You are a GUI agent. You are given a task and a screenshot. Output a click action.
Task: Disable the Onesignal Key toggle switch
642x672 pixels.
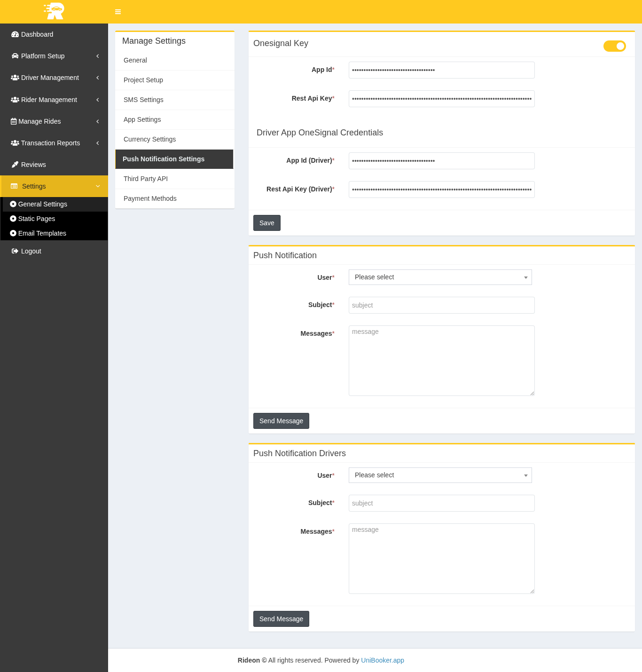[614, 46]
